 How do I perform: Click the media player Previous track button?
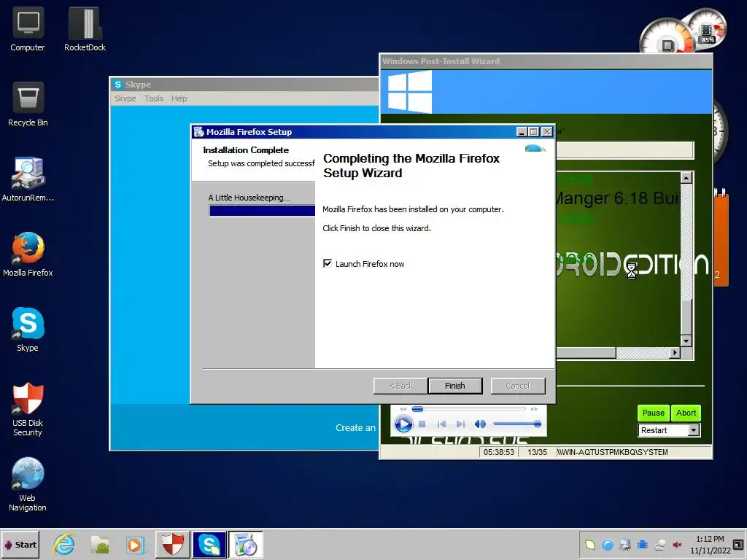441,424
